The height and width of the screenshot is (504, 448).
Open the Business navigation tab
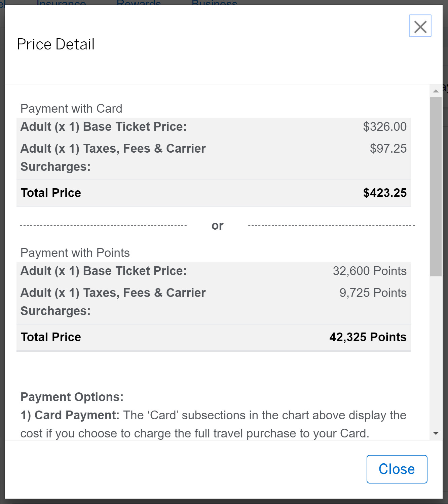coord(214,3)
